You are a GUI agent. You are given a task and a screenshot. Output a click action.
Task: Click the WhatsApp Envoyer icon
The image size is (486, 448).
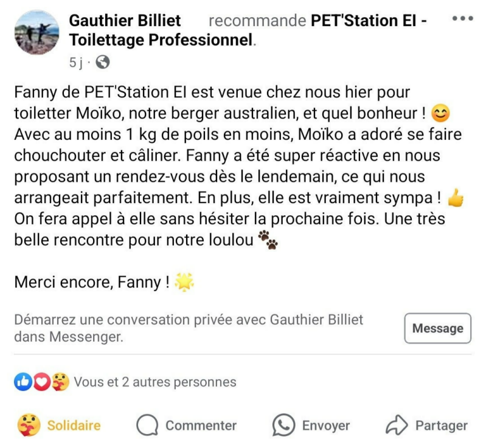(x=283, y=426)
